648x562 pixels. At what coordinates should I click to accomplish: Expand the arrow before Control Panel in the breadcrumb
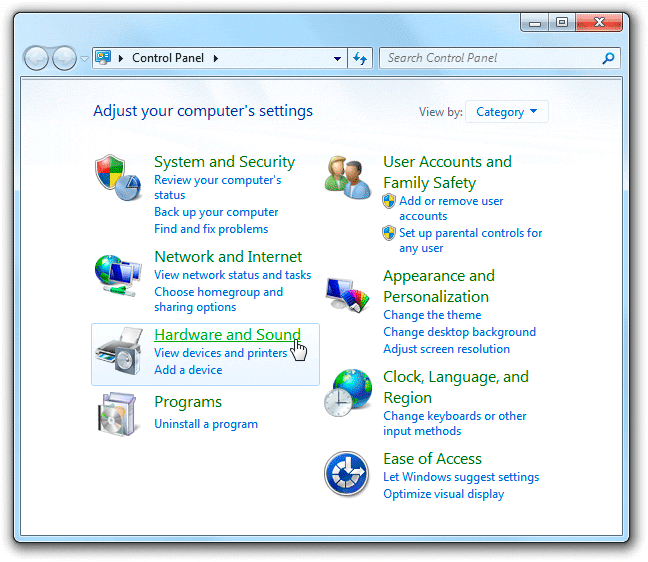point(121,58)
